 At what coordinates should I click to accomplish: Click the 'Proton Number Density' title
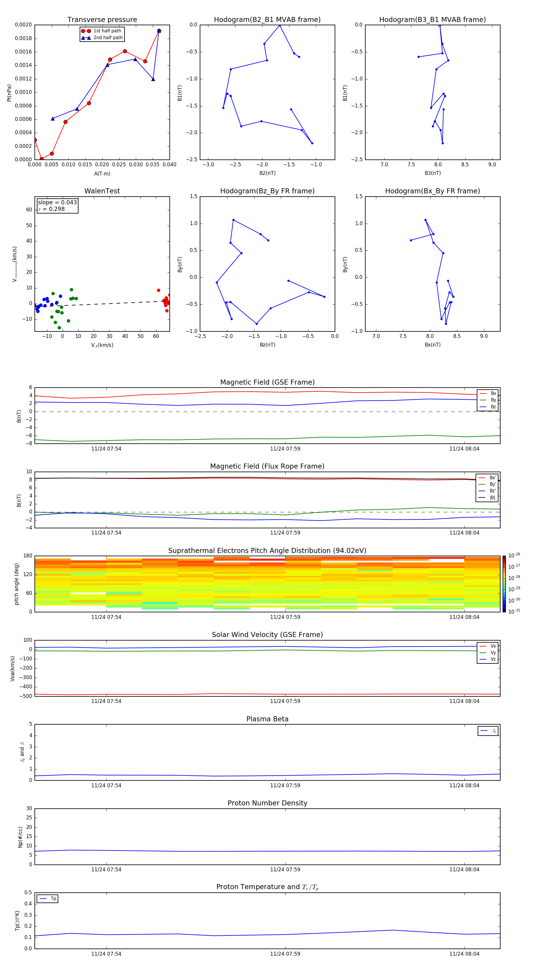coord(267,803)
